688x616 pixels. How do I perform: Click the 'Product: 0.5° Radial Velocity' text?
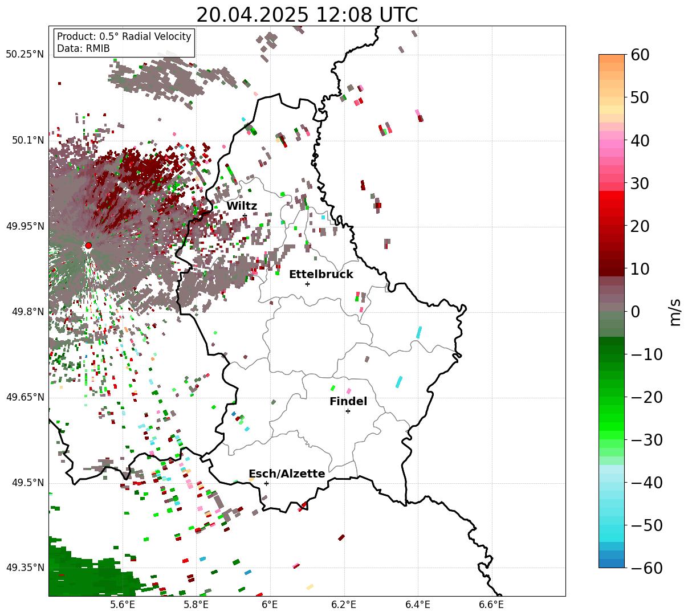(124, 36)
